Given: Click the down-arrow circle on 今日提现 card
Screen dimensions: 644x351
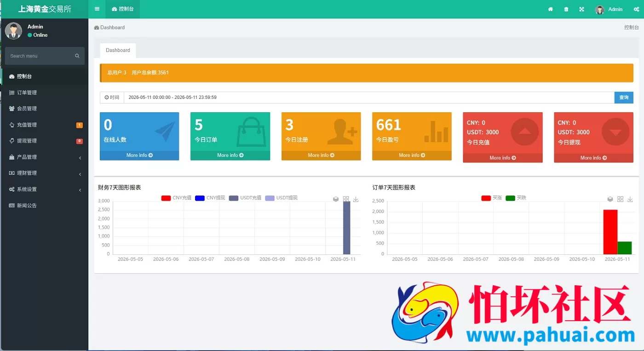Looking at the screenshot, I should (615, 132).
